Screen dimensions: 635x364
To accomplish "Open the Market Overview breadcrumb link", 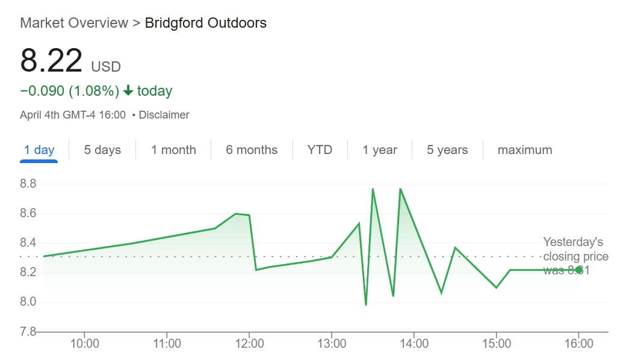I will [x=74, y=23].
